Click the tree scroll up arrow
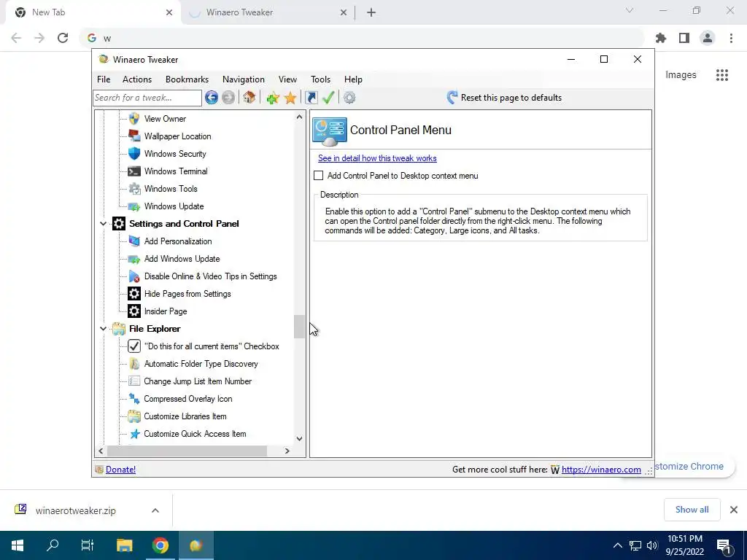This screenshot has height=560, width=747. click(x=299, y=117)
